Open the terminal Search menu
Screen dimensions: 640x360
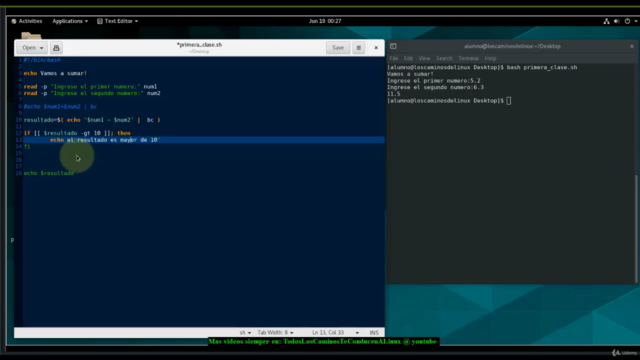[x=444, y=58]
